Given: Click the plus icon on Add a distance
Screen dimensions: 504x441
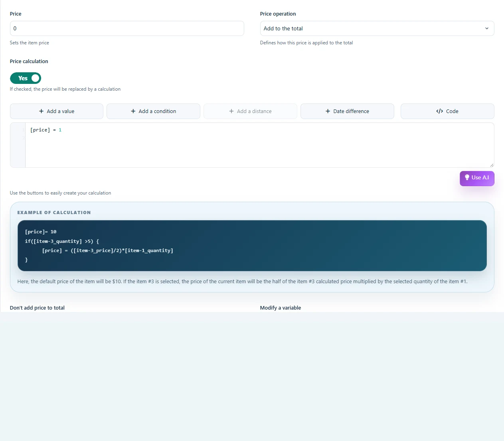Looking at the screenshot, I should coord(231,111).
